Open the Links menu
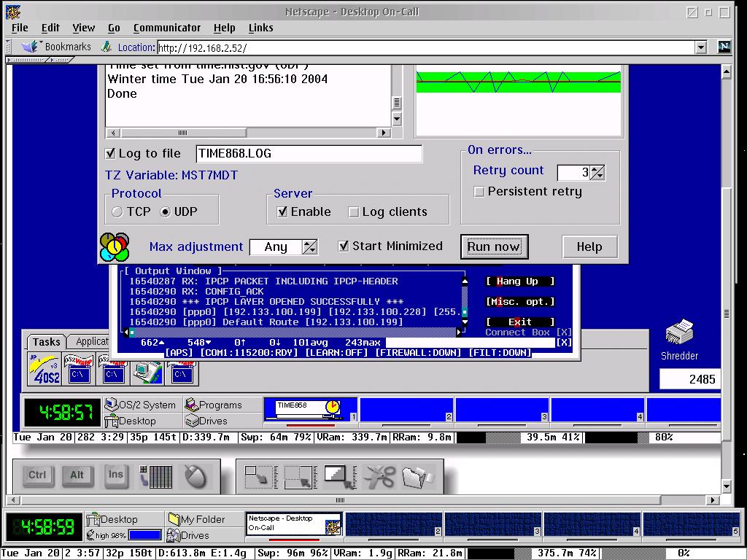 click(260, 28)
